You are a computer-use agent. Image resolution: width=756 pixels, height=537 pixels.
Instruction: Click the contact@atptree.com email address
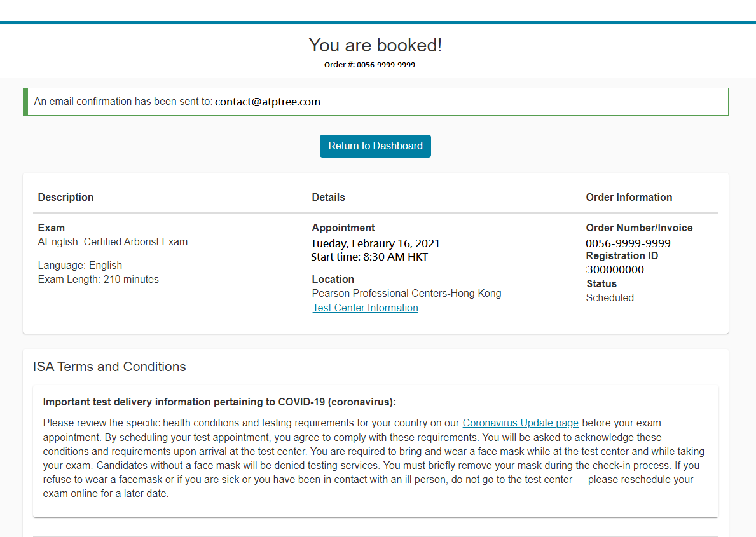268,102
